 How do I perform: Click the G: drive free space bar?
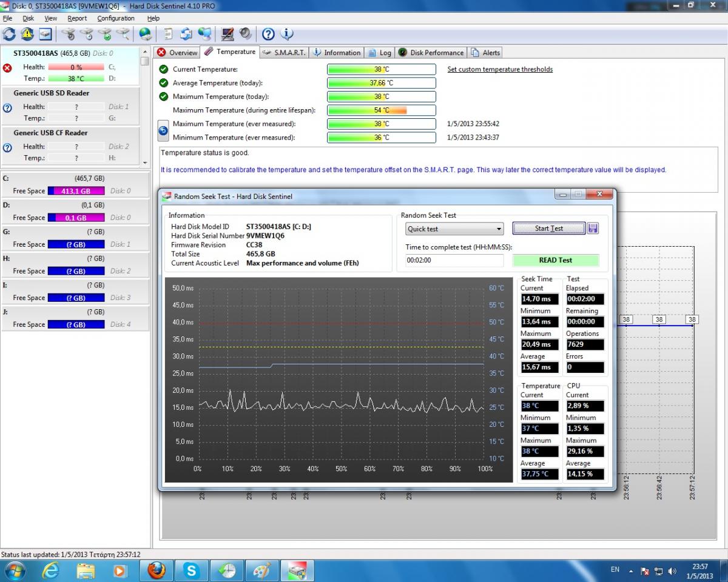pos(76,244)
